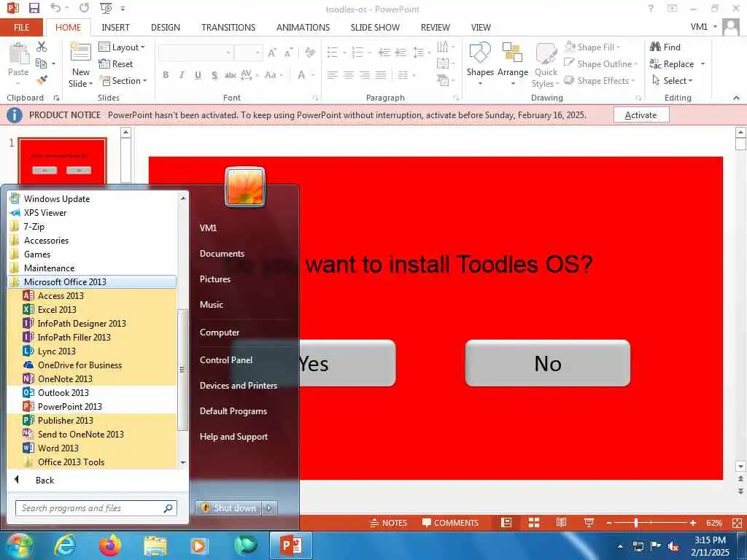Image resolution: width=747 pixels, height=560 pixels.
Task: Switch to the INSERT tab
Action: [115, 27]
